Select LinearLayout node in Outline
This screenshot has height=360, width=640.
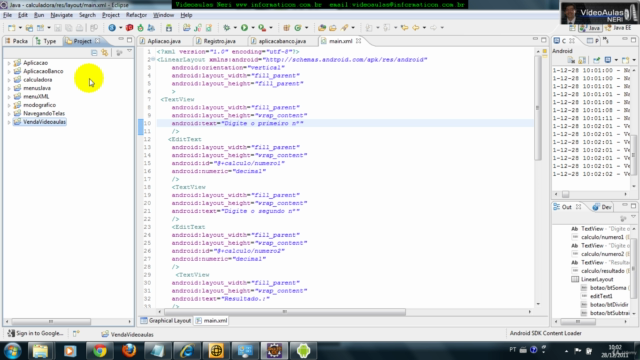pyautogui.click(x=597, y=280)
